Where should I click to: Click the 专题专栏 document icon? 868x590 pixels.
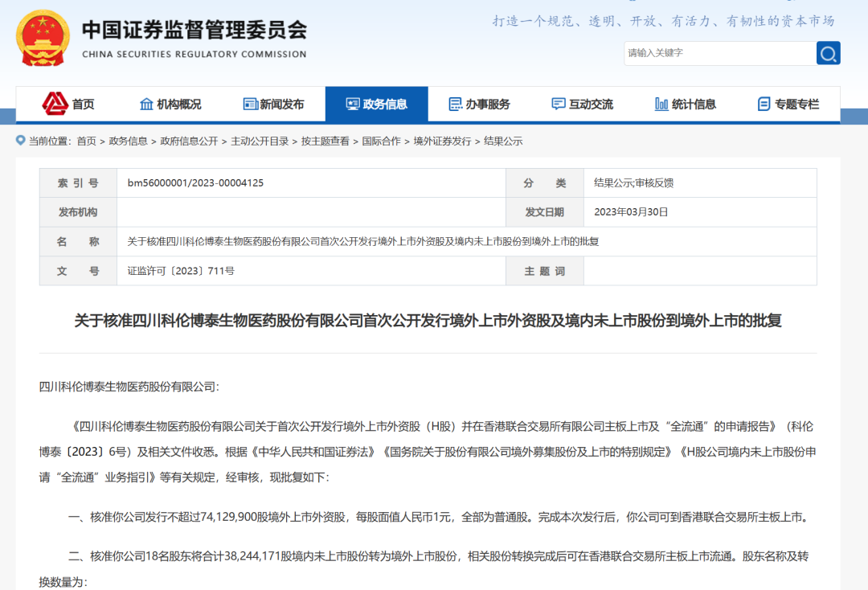tap(764, 104)
